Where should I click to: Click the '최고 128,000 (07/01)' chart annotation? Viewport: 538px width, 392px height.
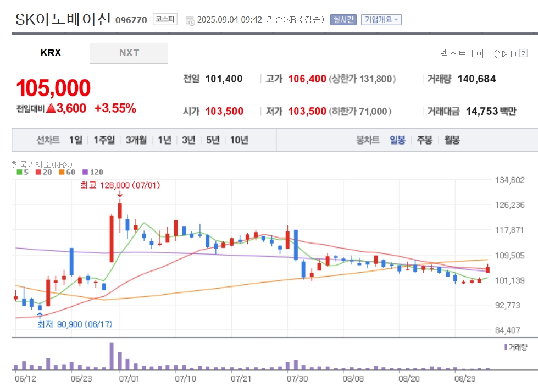pyautogui.click(x=120, y=185)
